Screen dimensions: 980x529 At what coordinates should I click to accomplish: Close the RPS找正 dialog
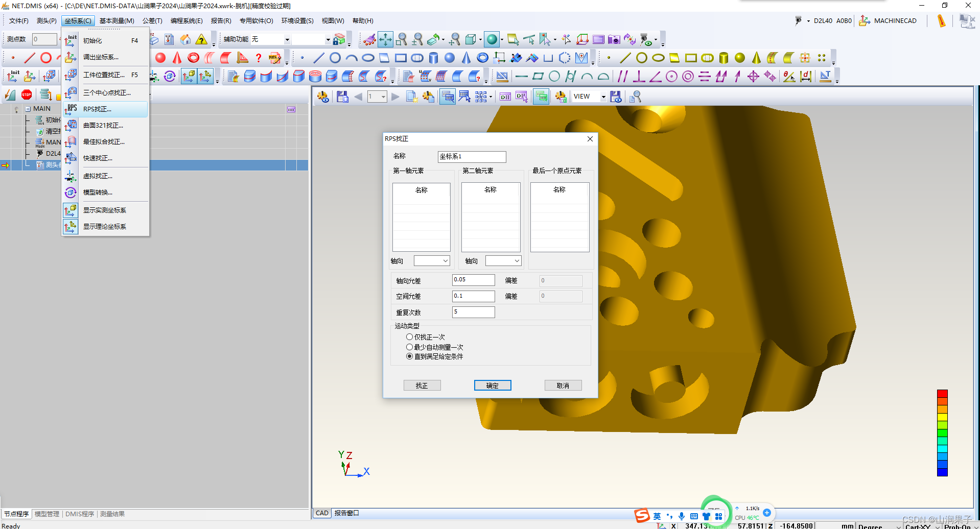click(590, 139)
